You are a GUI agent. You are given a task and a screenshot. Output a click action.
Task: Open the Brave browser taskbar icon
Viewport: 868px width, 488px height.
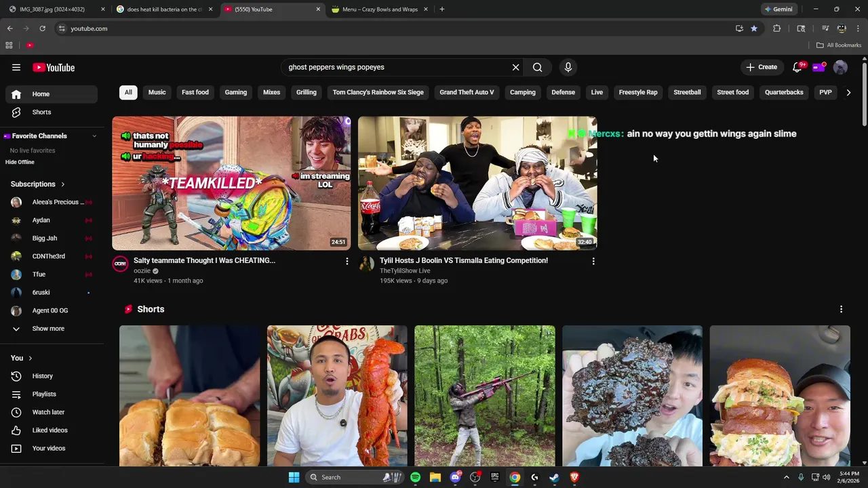[574, 477]
